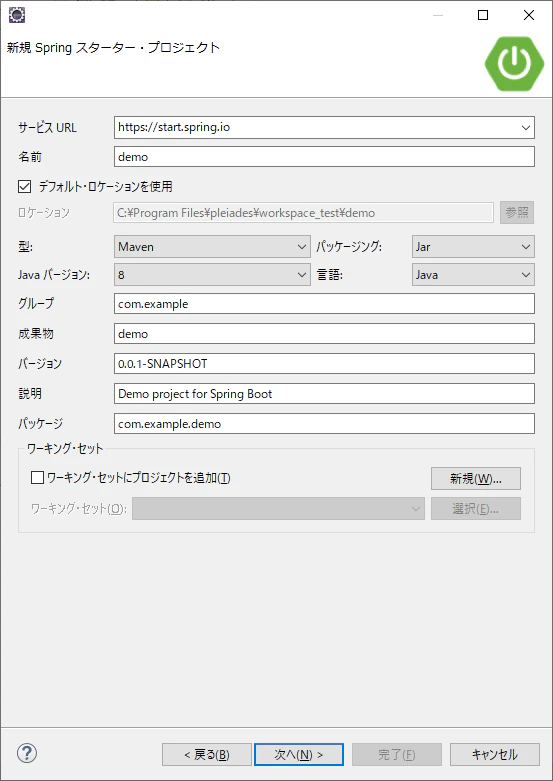
Task: Click the 完了(F) button
Action: coord(397,755)
